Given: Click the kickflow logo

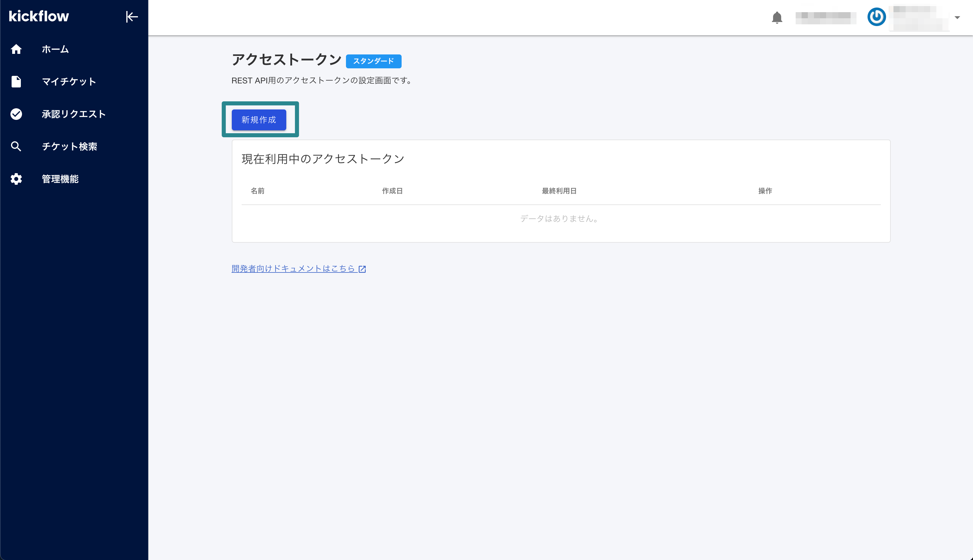Looking at the screenshot, I should click(39, 16).
